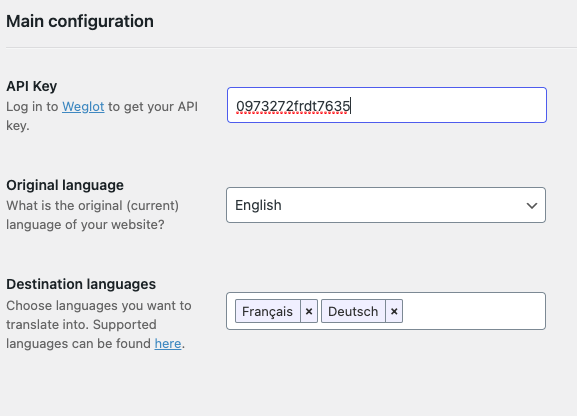577x416 pixels.
Task: Remove the Français language tag
Action: point(309,311)
